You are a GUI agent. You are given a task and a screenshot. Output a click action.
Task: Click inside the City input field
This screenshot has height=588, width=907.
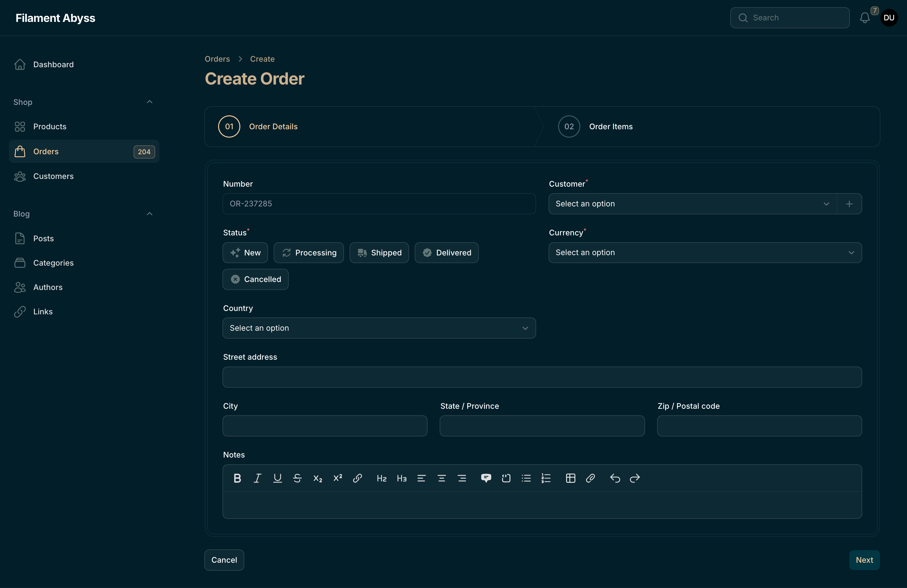click(324, 426)
